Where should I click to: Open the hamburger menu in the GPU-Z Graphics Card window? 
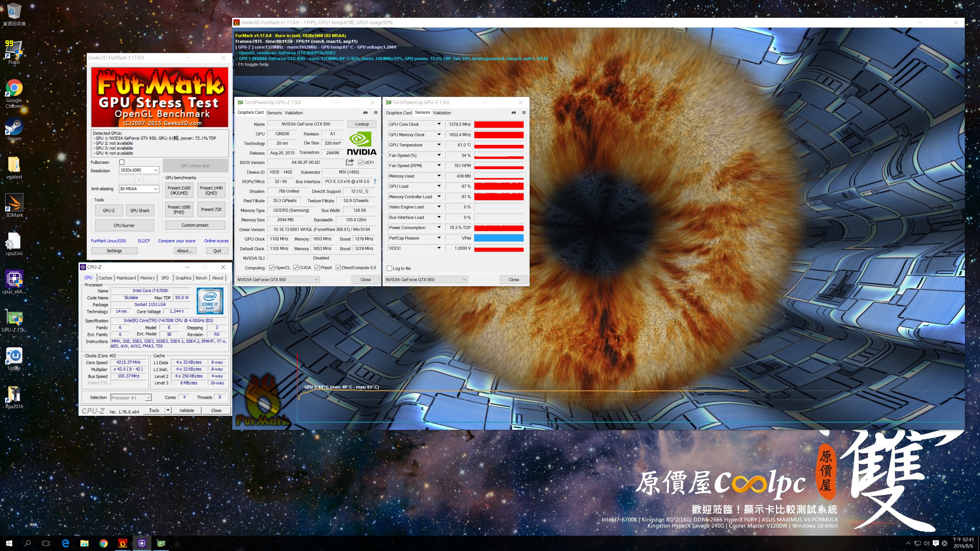pos(375,112)
